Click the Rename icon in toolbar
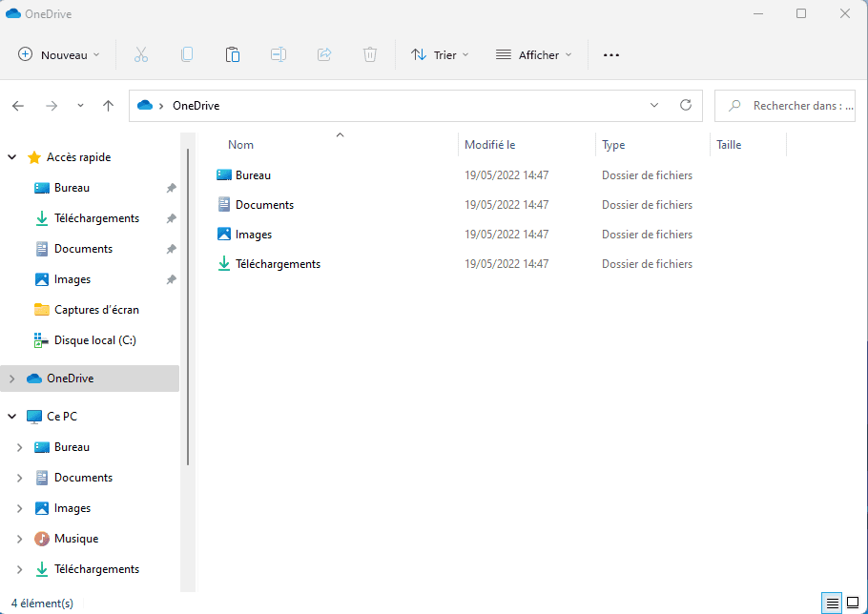868x614 pixels. coord(279,55)
